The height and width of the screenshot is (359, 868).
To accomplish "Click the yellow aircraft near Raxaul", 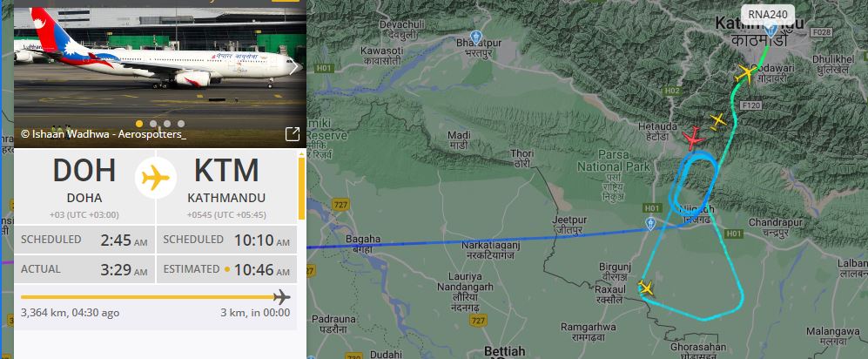I will point(645,288).
